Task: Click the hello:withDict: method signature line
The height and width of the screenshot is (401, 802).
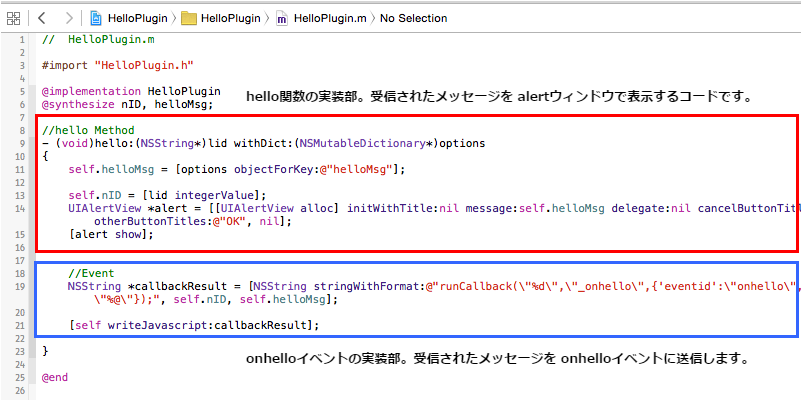Action: click(263, 144)
